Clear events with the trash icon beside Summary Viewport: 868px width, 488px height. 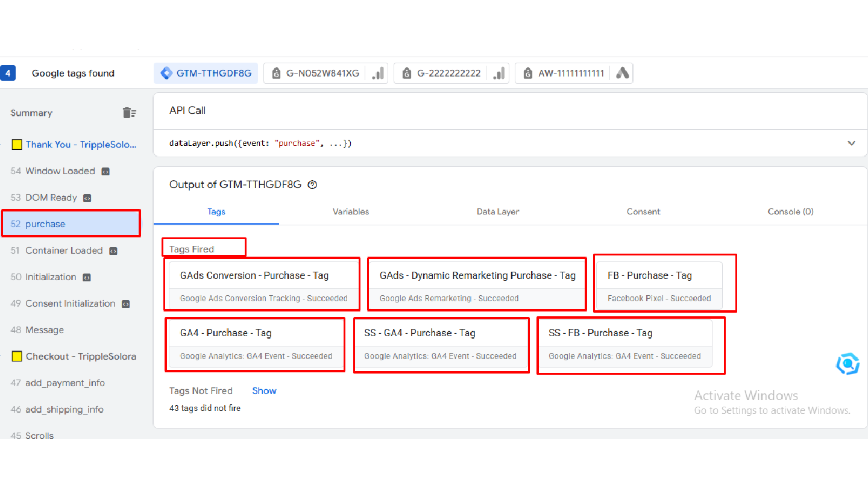tap(130, 113)
